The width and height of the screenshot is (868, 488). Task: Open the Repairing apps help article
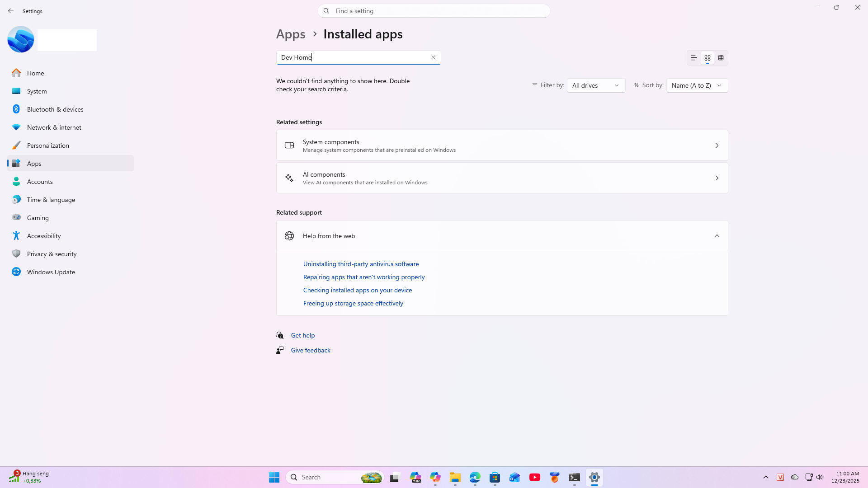(x=363, y=277)
